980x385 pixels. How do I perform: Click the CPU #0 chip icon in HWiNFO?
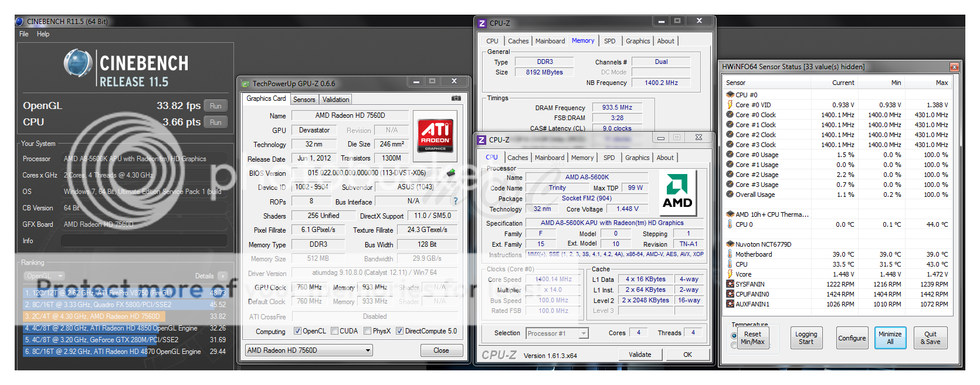(x=730, y=94)
